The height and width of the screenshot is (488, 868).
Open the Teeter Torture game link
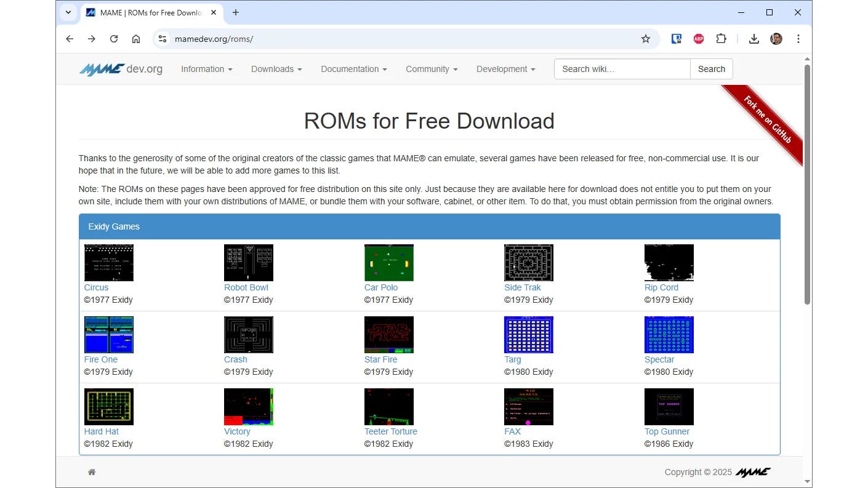(391, 431)
